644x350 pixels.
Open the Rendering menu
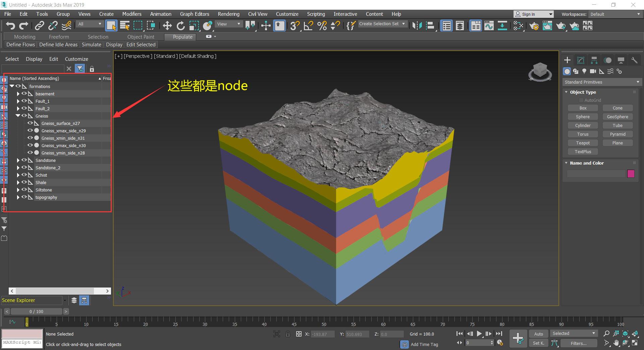[228, 14]
